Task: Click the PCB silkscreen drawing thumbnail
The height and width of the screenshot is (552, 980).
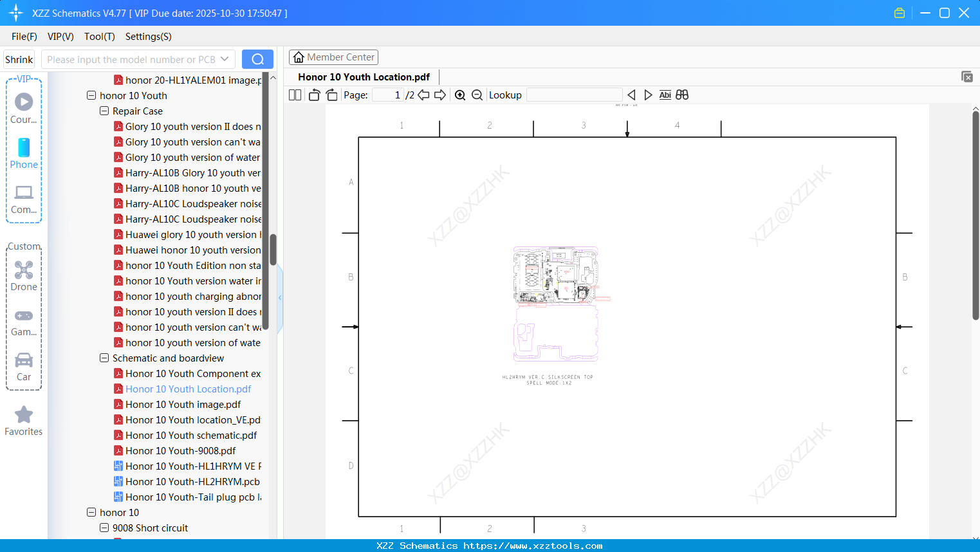Action: tap(561, 304)
